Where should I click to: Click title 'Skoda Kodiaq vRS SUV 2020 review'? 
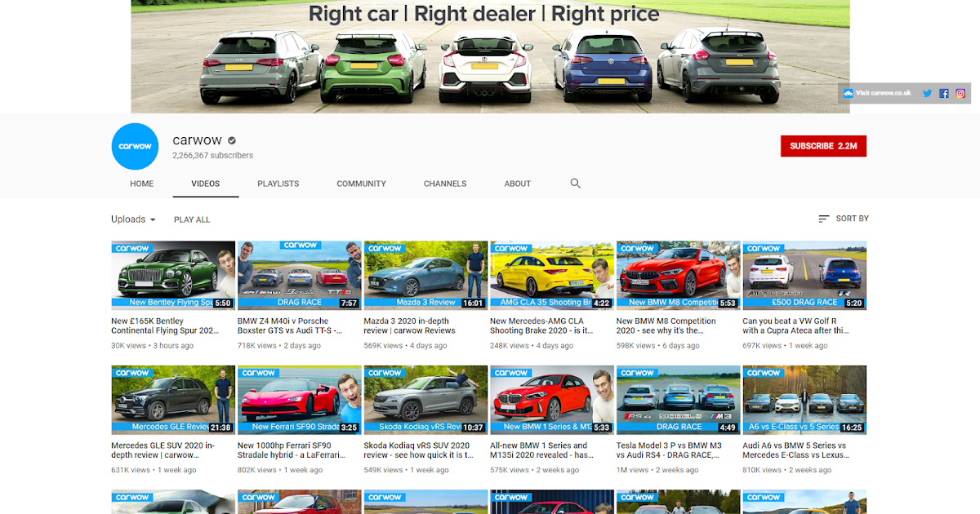tap(419, 450)
